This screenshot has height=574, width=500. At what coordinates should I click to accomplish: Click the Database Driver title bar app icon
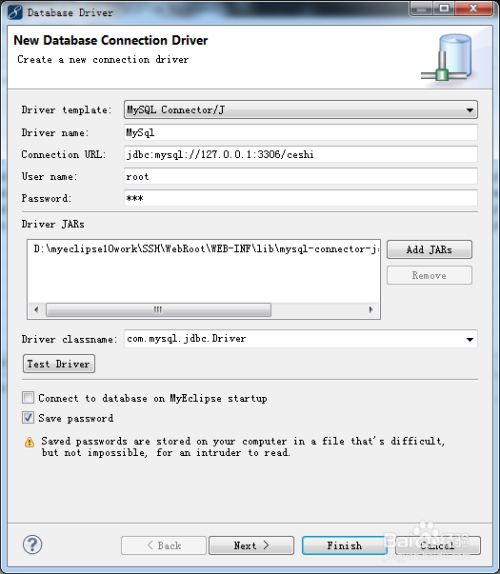[x=15, y=12]
